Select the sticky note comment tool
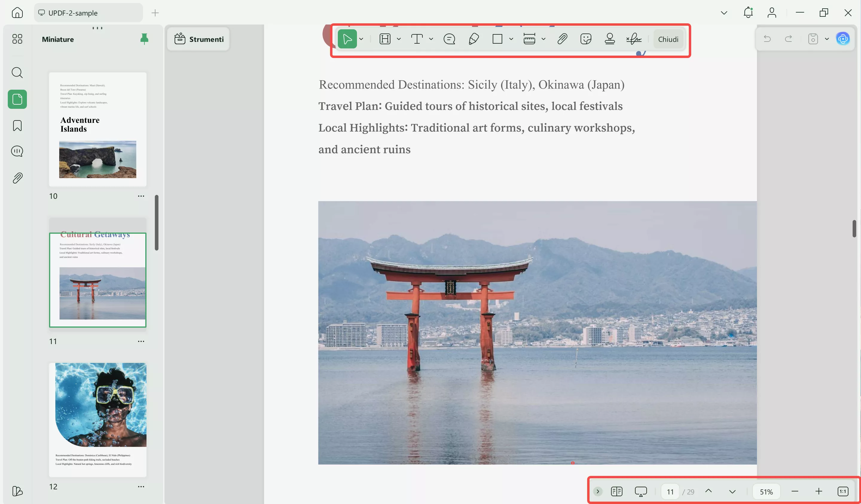This screenshot has height=504, width=861. click(x=449, y=39)
